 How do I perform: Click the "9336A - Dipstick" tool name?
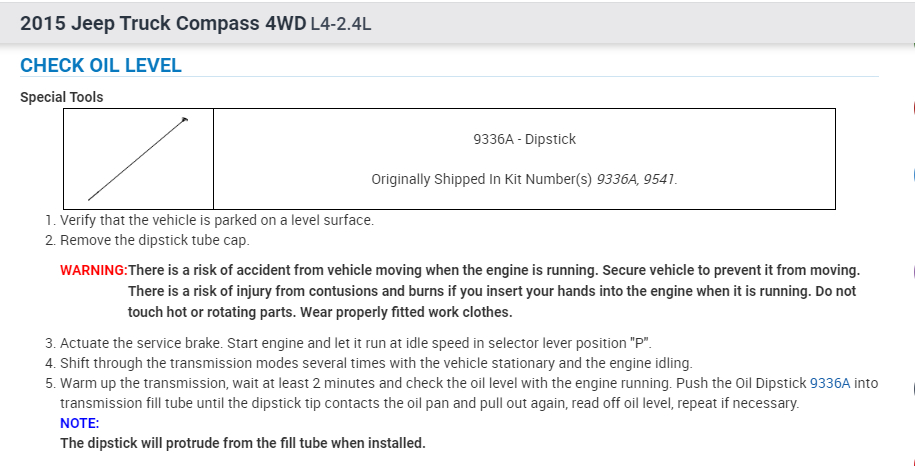pos(524,139)
